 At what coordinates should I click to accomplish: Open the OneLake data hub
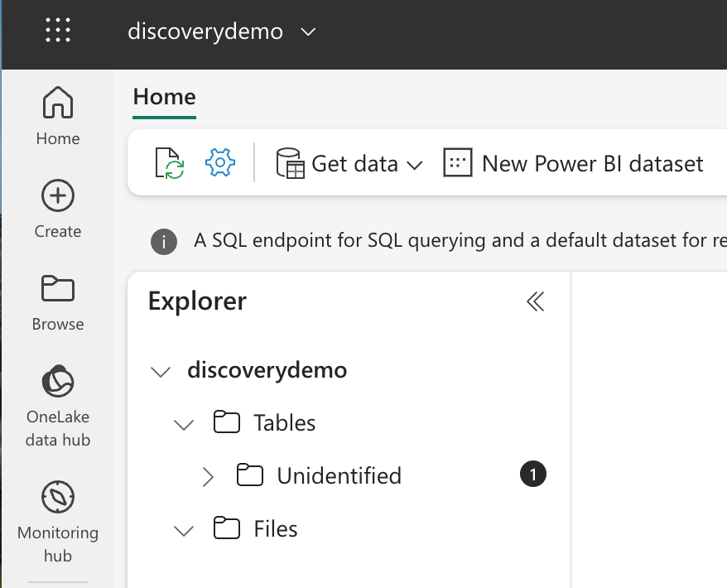(x=58, y=405)
